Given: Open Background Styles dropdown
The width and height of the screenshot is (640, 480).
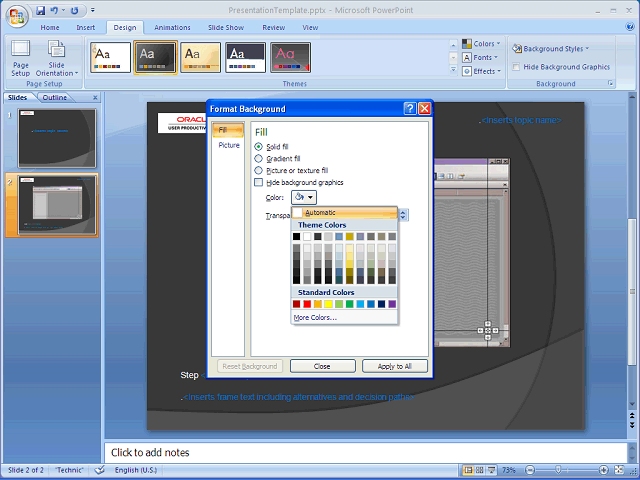Looking at the screenshot, I should [x=551, y=49].
